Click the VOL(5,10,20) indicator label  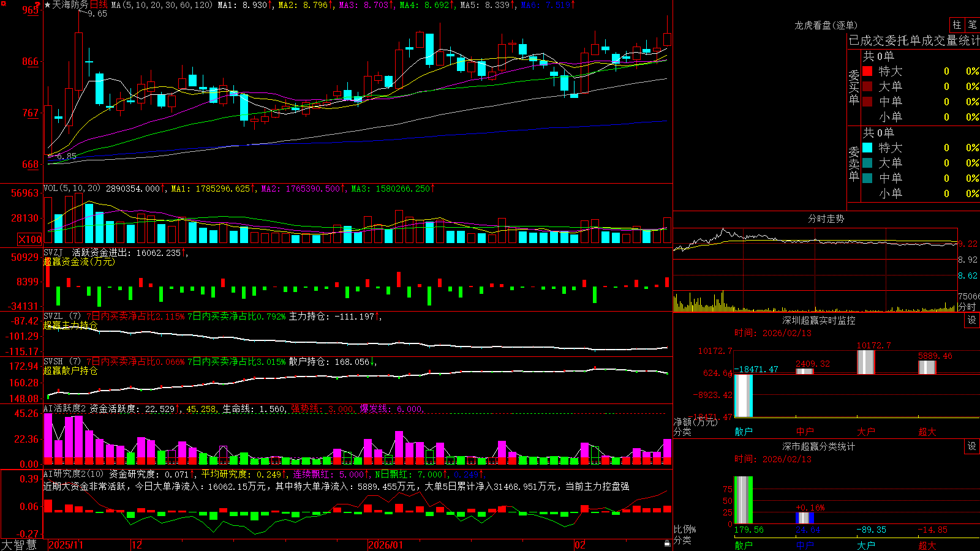(72, 189)
